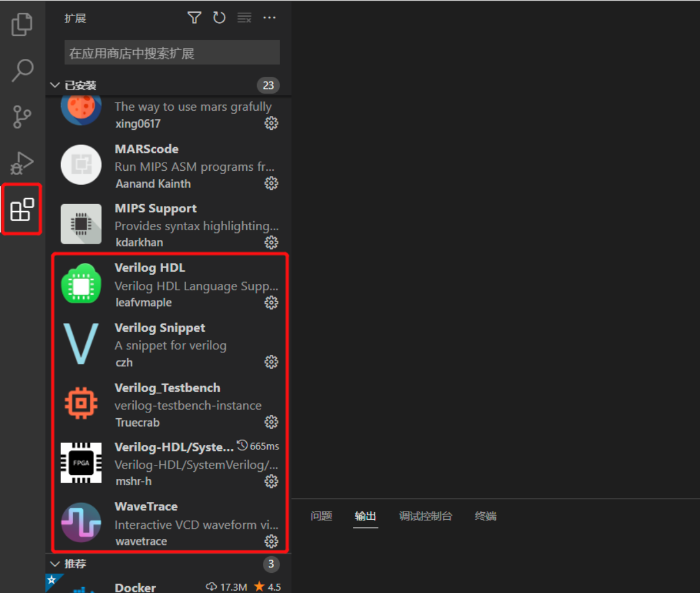Open settings gear for xing0617 extension
The image size is (700, 593).
271,123
